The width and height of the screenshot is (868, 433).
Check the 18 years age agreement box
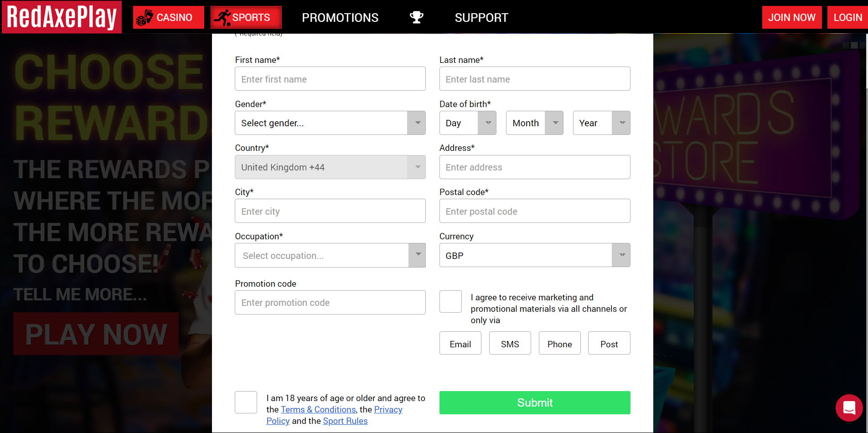(x=246, y=402)
